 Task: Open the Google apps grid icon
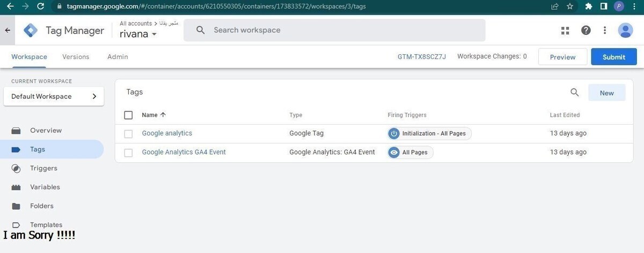tap(565, 31)
